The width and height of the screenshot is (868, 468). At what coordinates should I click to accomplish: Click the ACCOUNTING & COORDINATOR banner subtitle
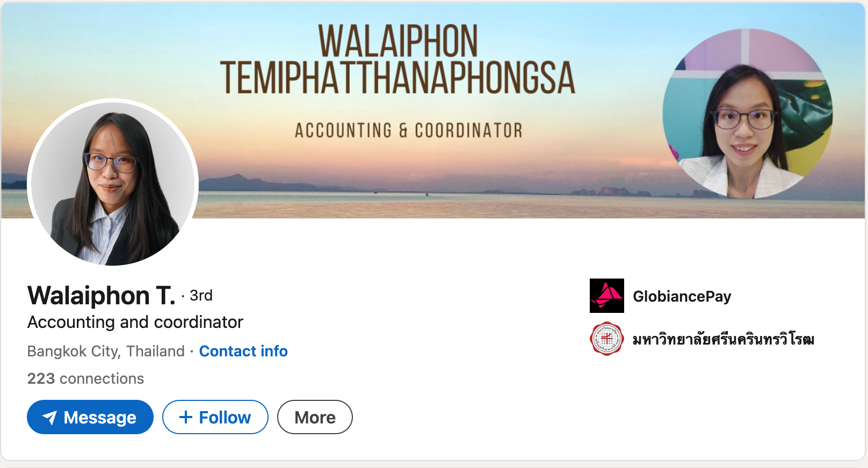pos(408,130)
